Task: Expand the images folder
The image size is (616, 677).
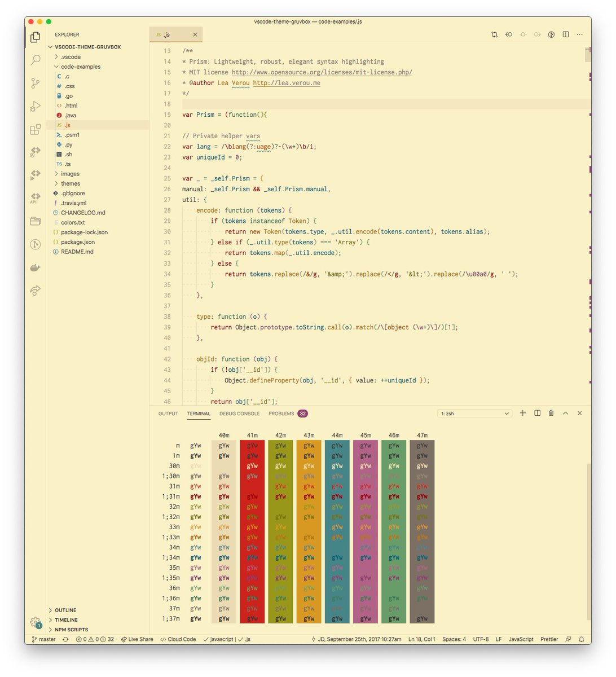Action: pos(98,174)
